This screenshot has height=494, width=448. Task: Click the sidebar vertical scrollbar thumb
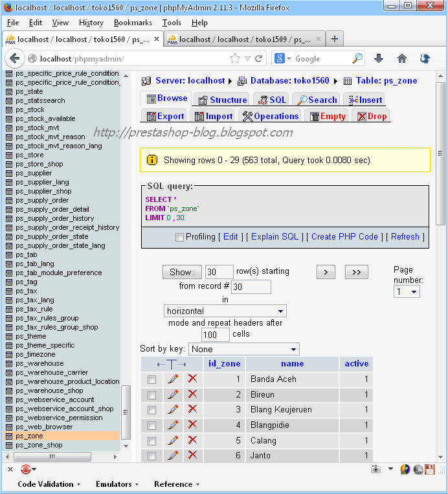(126, 412)
